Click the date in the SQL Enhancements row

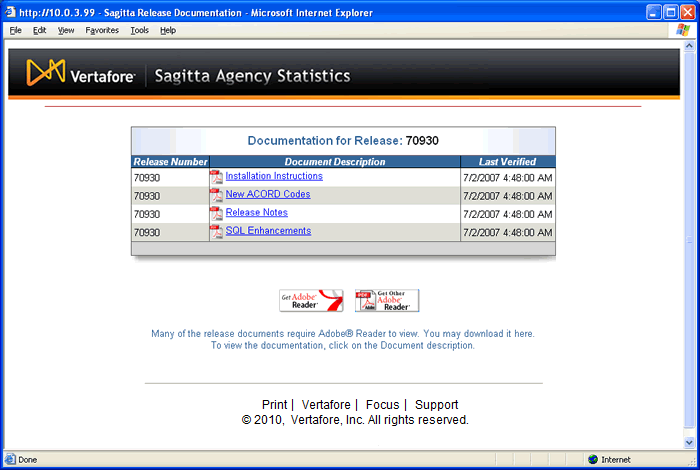[508, 233]
